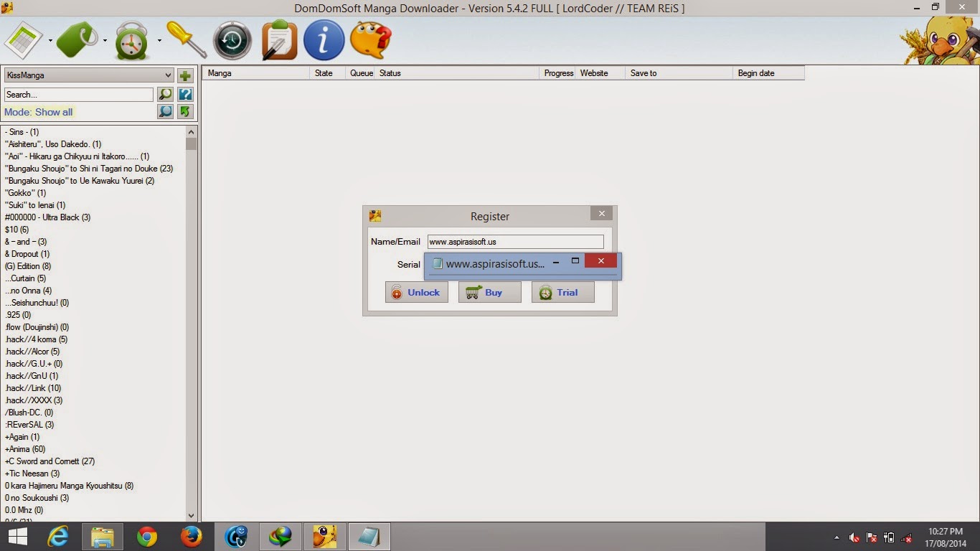Minimize the small www.aspirasisoft.us window
This screenshot has width=980, height=551.
coord(555,263)
